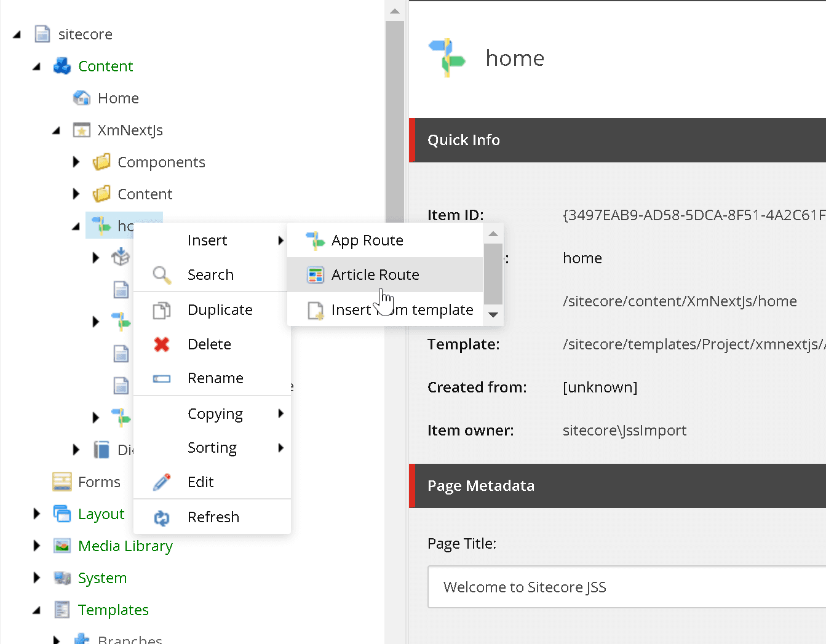Collapse the Quick Info section header
This screenshot has width=826, height=644.
618,140
